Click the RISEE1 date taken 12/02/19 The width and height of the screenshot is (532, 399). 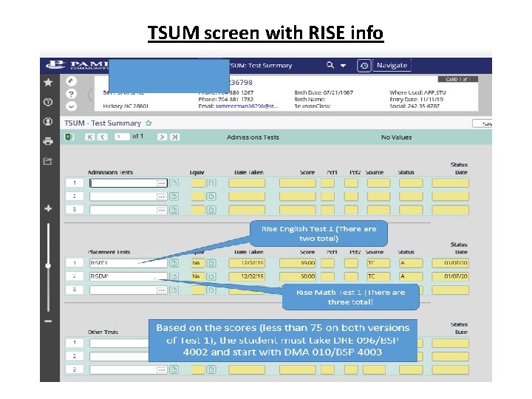pos(247,263)
